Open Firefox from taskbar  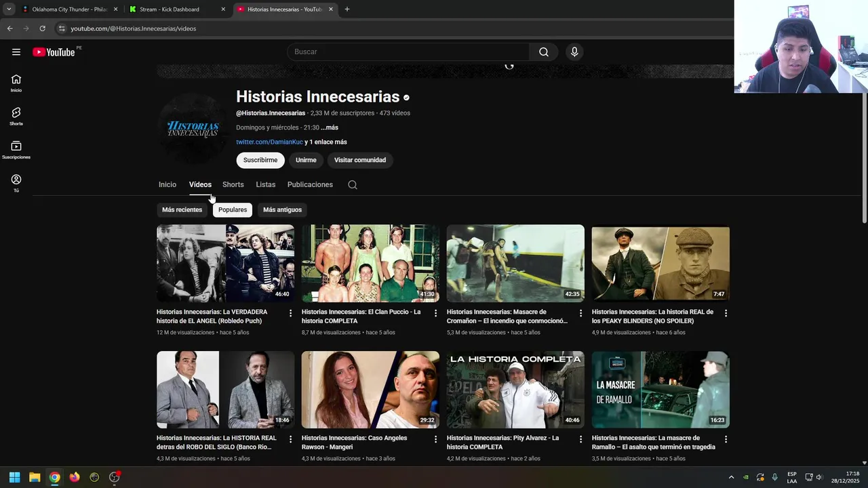(75, 477)
